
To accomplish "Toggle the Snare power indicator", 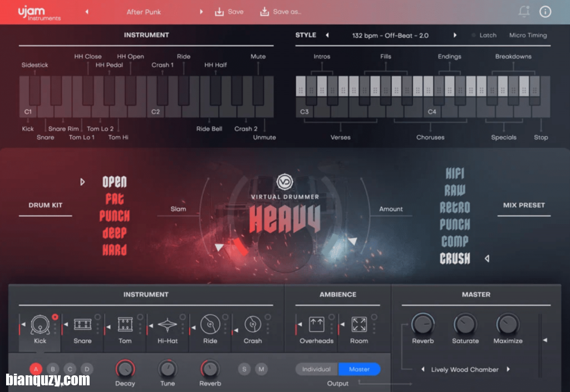I will pyautogui.click(x=97, y=317).
